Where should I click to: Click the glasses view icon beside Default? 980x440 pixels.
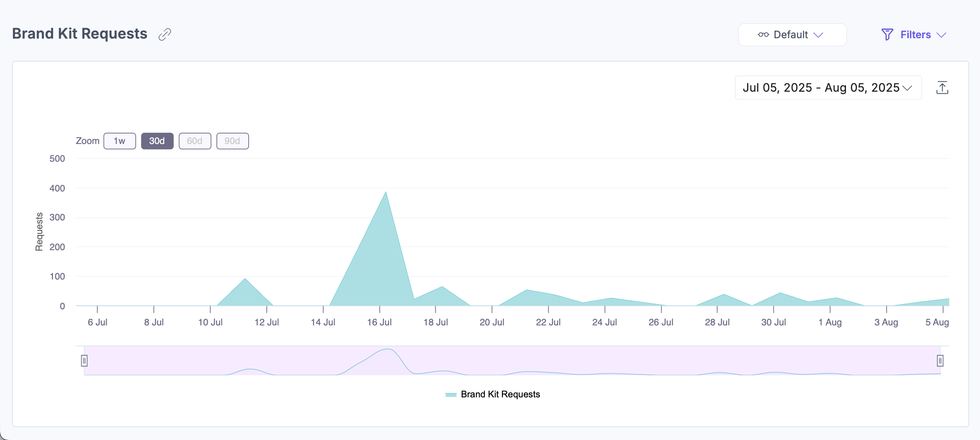(x=763, y=35)
